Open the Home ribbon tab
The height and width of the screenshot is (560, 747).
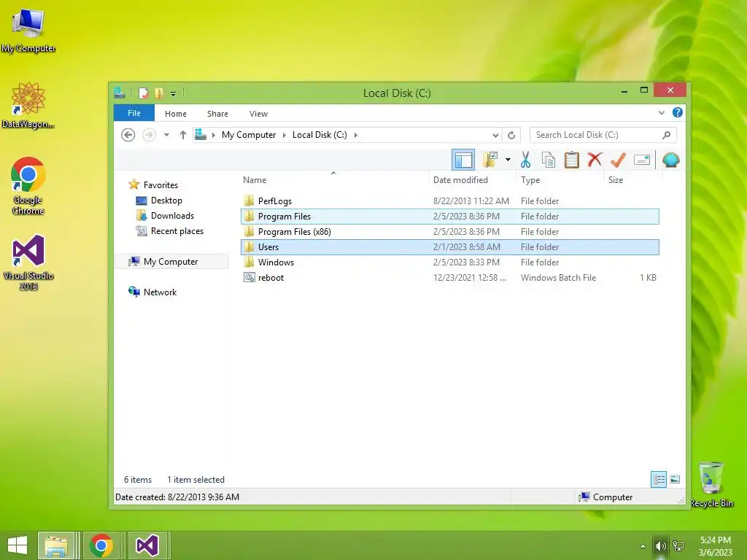(x=176, y=114)
